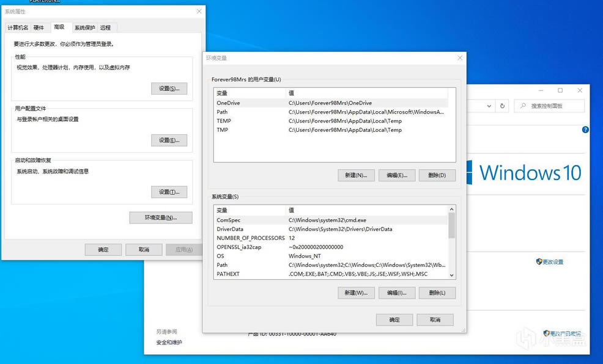Select the NUMBER_OF_PROCESSORS row
Screen dimensions: 603x364
click(x=331, y=238)
